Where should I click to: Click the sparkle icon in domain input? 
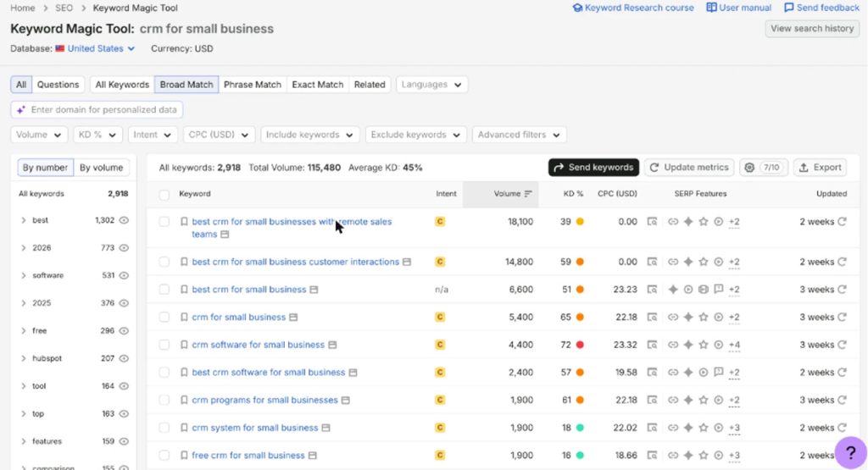pos(21,109)
